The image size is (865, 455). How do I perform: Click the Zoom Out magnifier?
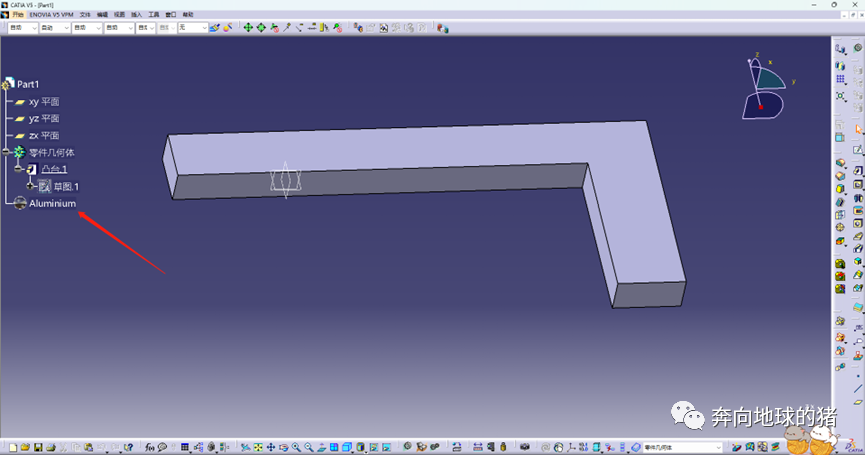click(x=309, y=447)
